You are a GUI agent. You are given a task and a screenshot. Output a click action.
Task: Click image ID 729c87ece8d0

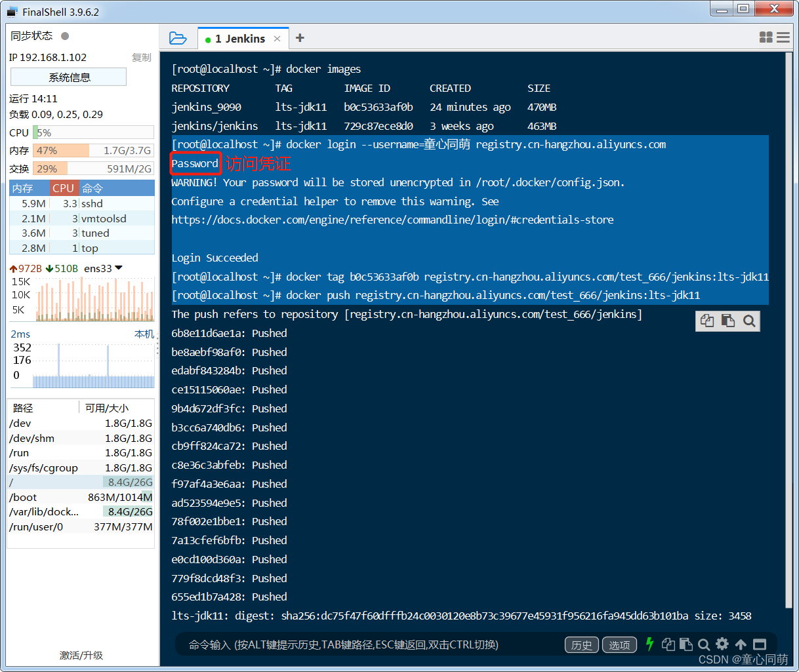379,126
